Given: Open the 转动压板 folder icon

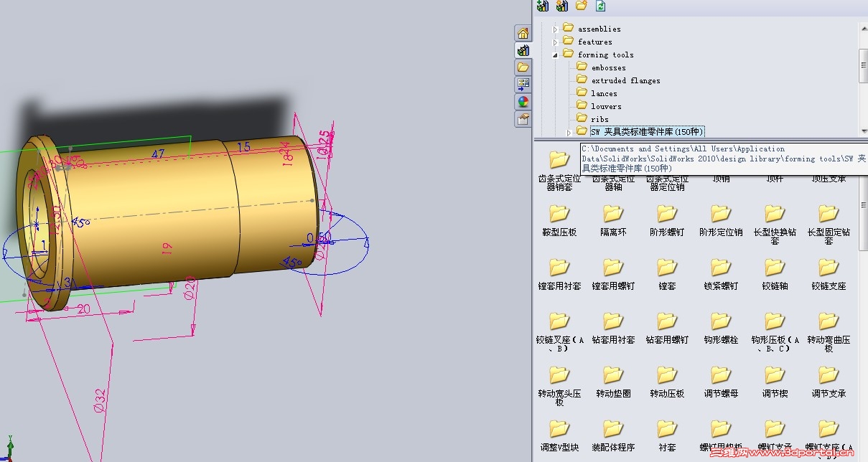Looking at the screenshot, I should (667, 375).
